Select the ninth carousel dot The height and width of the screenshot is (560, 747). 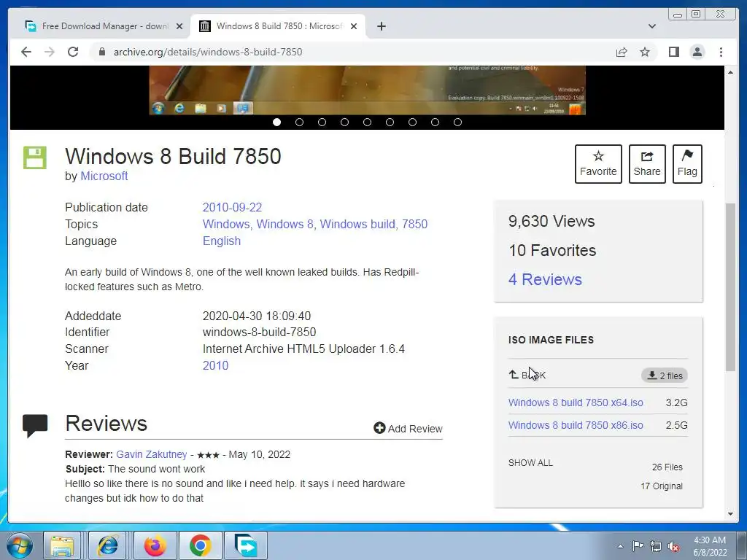[x=457, y=122]
